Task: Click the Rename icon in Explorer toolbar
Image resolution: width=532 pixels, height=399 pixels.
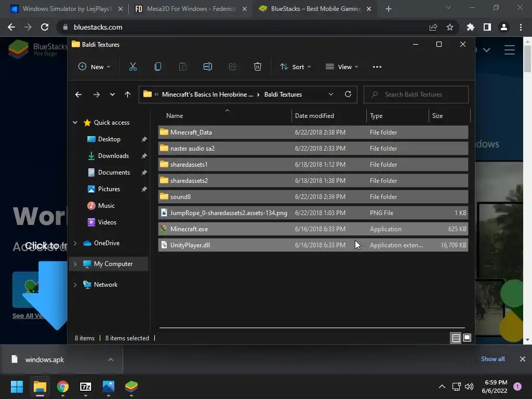Action: [x=208, y=67]
